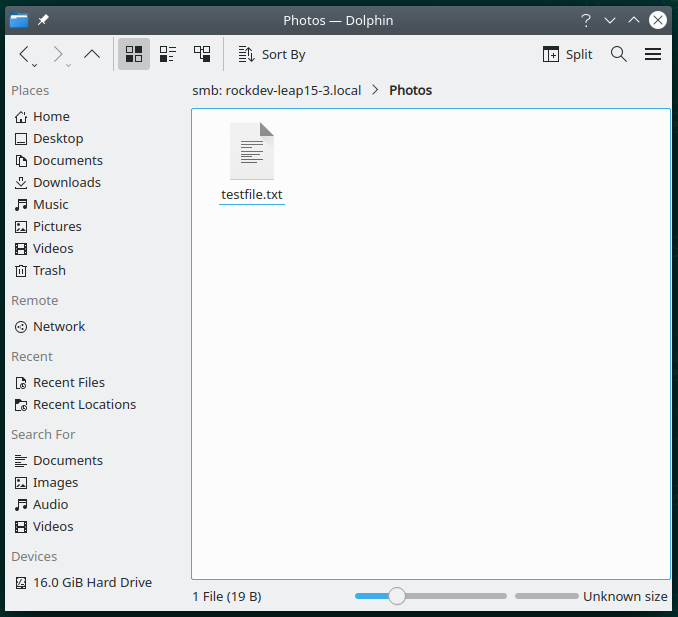Switch to Icons view mode
The image size is (678, 617).
coord(134,54)
